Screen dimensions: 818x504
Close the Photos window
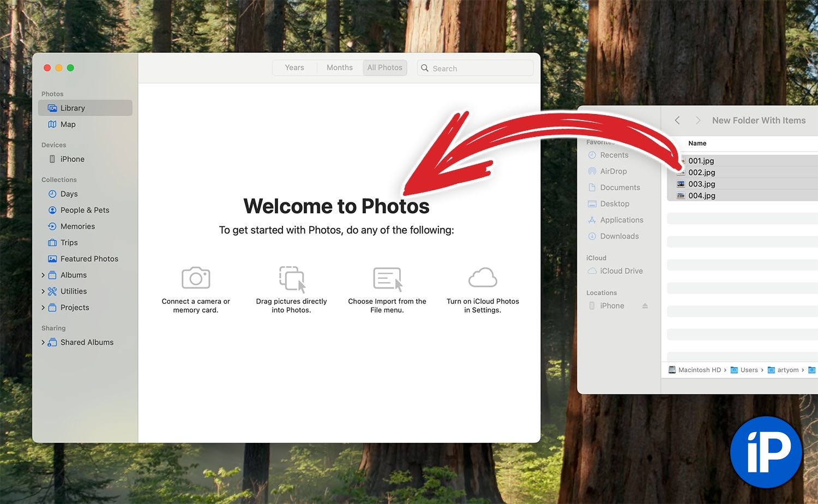click(47, 68)
